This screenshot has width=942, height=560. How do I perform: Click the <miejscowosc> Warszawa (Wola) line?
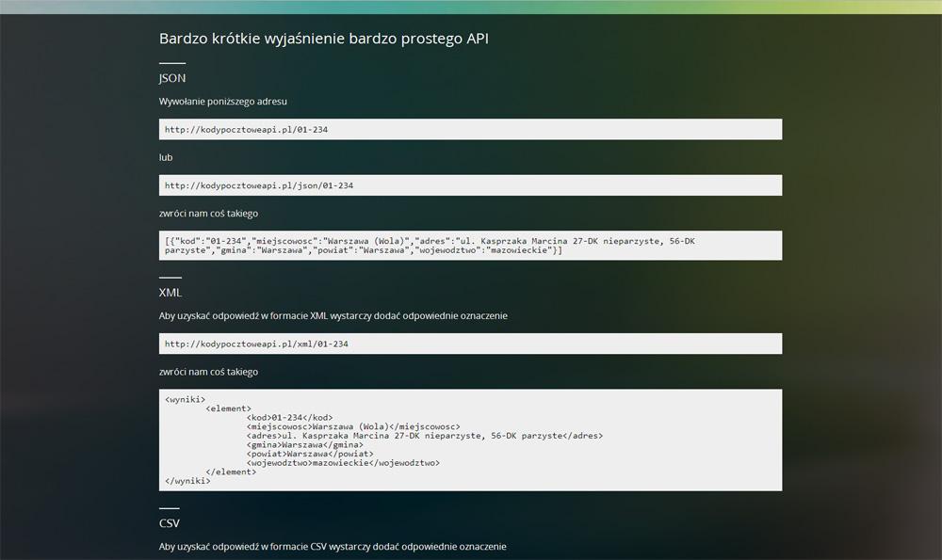coord(353,426)
